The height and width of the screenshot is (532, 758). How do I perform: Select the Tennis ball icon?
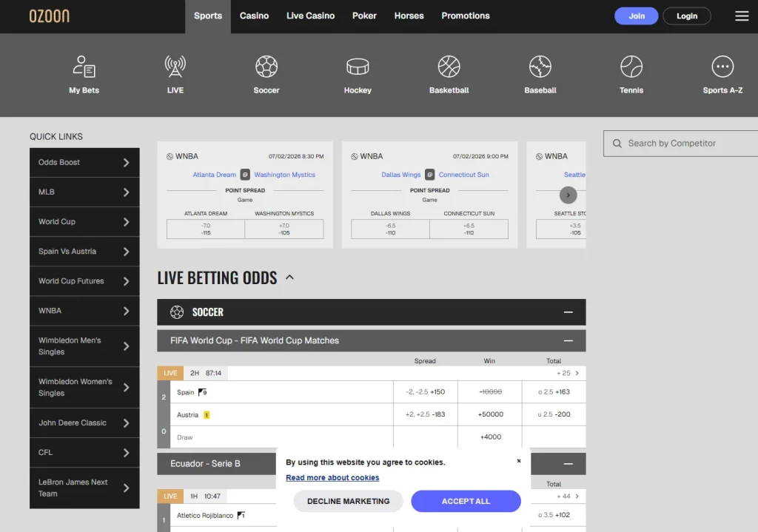(x=631, y=67)
